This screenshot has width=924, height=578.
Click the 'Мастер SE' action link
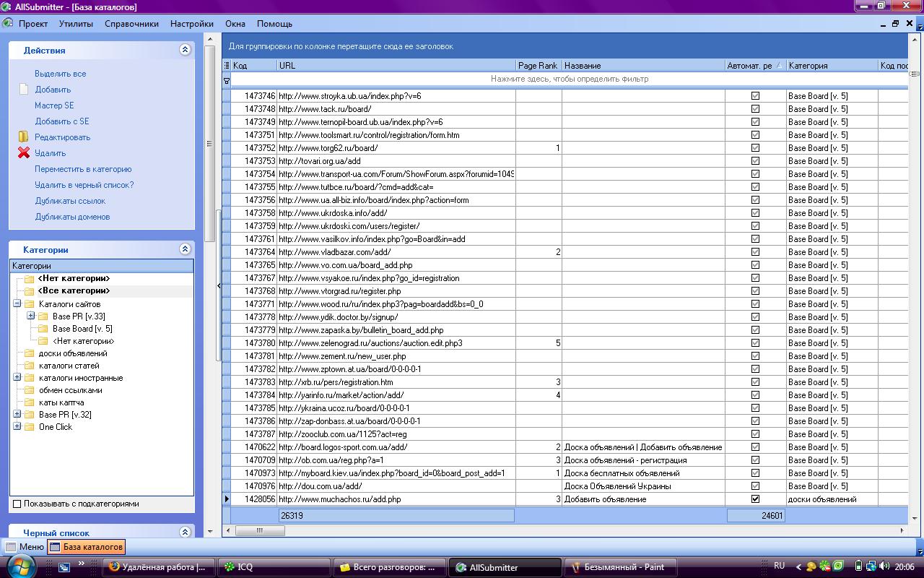[54, 105]
